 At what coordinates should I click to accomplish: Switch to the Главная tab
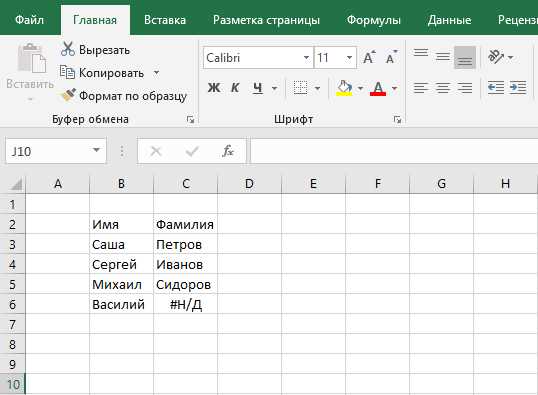tap(95, 20)
